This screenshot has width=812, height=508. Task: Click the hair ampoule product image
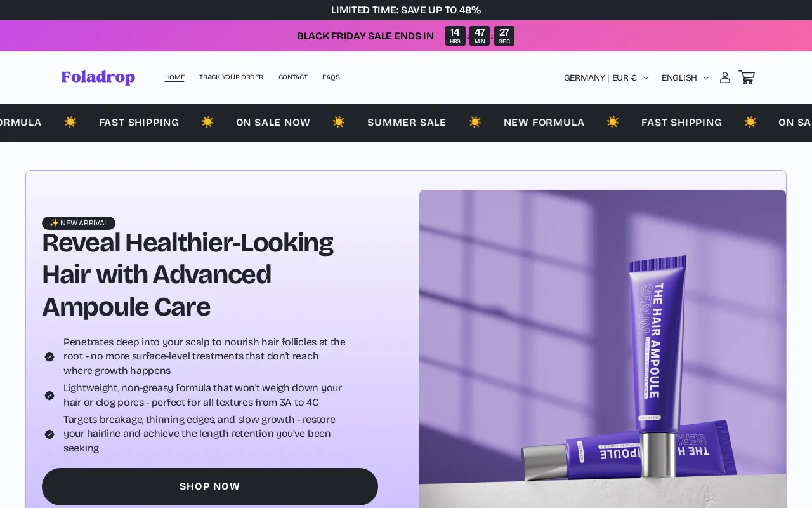point(603,349)
